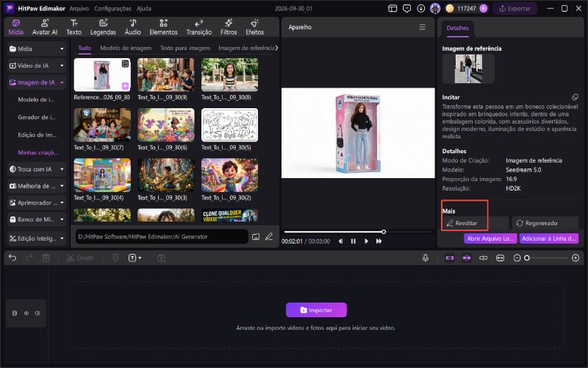
Task: Delete selected clip with trash icon
Action: 46,258
